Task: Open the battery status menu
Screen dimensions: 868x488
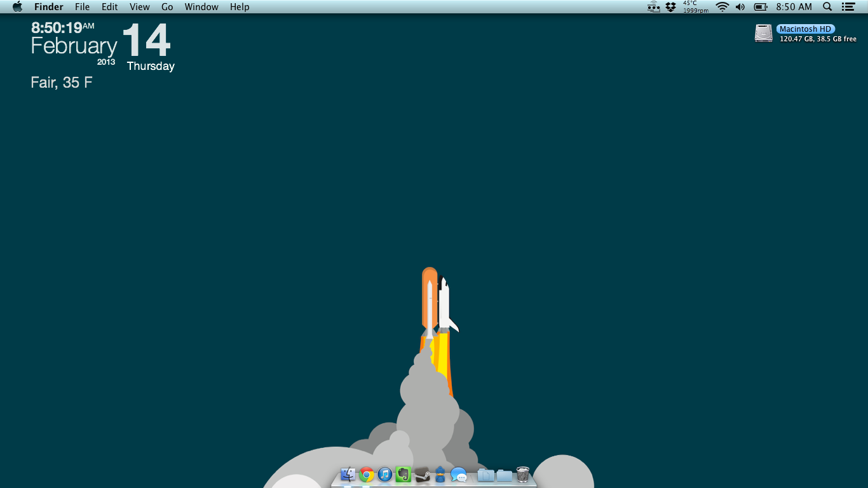Action: [761, 7]
